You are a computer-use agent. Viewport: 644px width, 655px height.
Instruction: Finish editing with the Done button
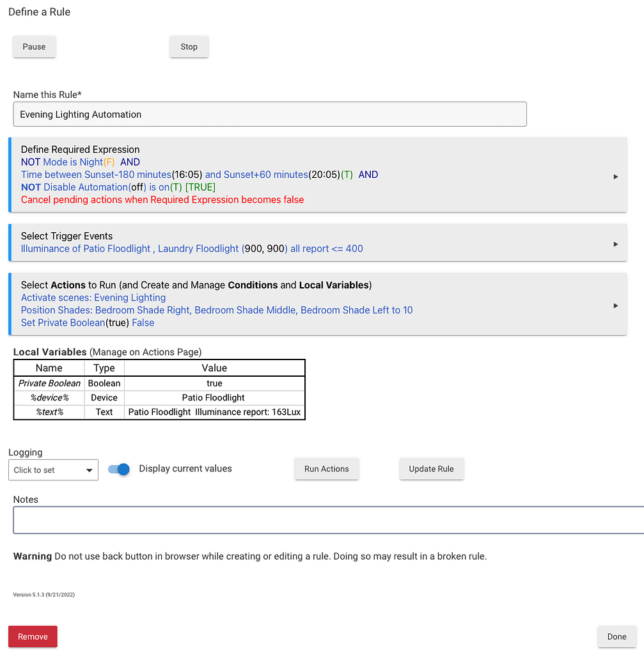coord(617,636)
